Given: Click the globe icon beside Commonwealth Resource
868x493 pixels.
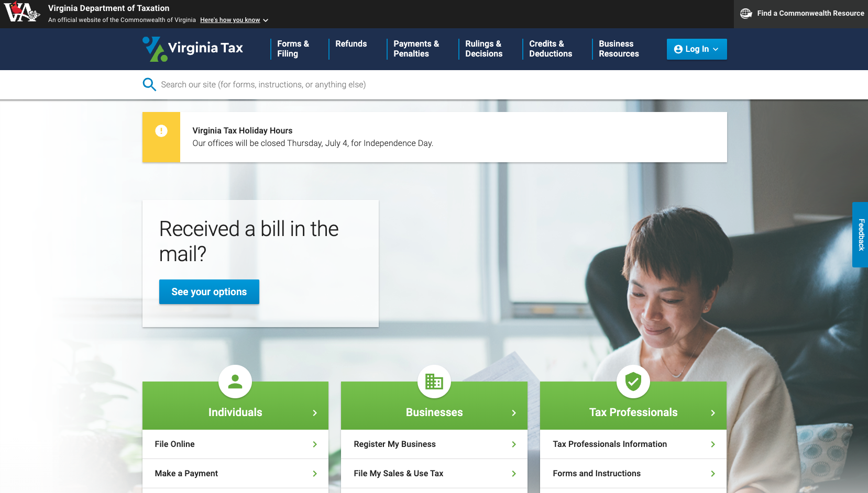Looking at the screenshot, I should (746, 14).
